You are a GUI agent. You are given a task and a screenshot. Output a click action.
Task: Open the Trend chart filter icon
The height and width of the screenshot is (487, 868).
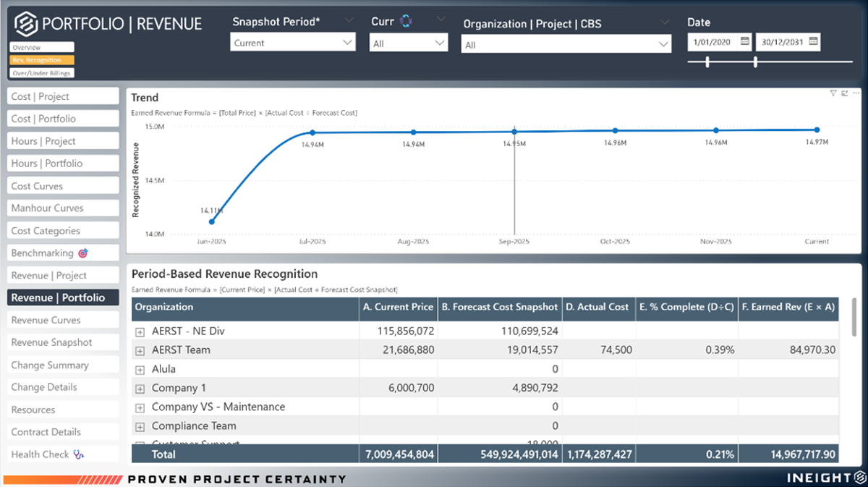point(833,93)
